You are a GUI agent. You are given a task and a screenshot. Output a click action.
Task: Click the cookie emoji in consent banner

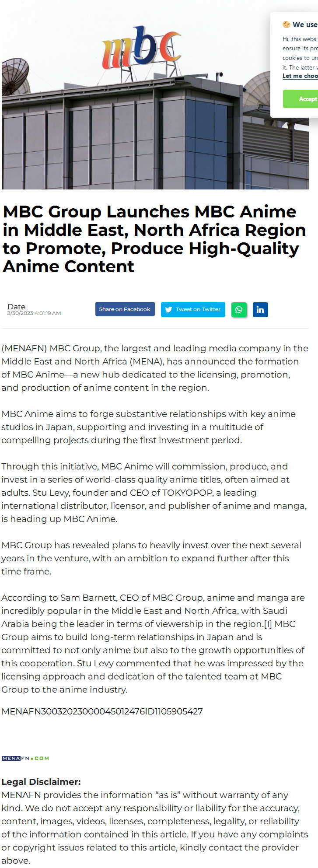[x=287, y=24]
